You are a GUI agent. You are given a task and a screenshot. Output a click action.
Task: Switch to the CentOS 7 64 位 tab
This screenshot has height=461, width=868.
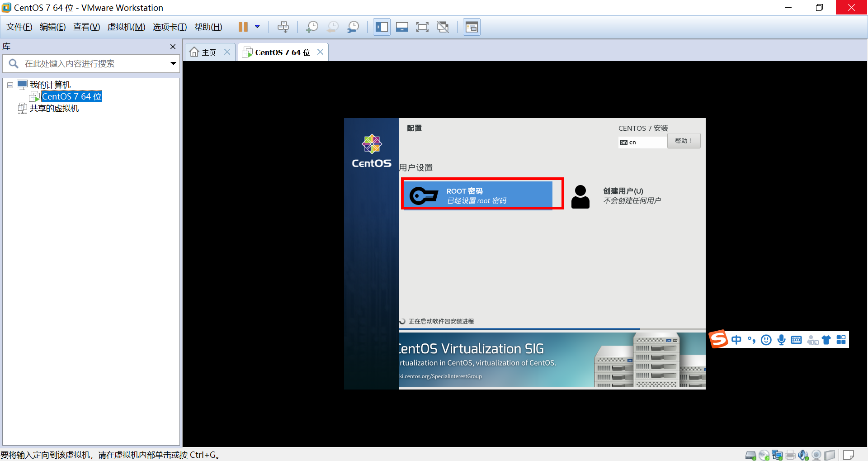point(276,52)
